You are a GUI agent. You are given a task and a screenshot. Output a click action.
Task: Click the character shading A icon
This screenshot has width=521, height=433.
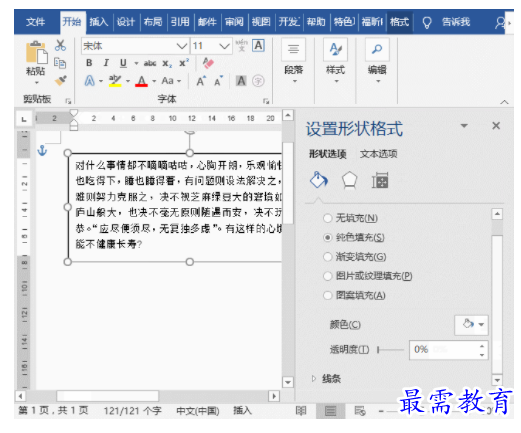[x=241, y=81]
